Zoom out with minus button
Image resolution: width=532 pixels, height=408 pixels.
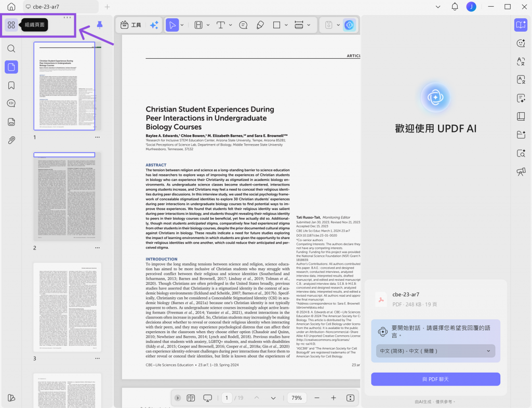[x=316, y=398]
